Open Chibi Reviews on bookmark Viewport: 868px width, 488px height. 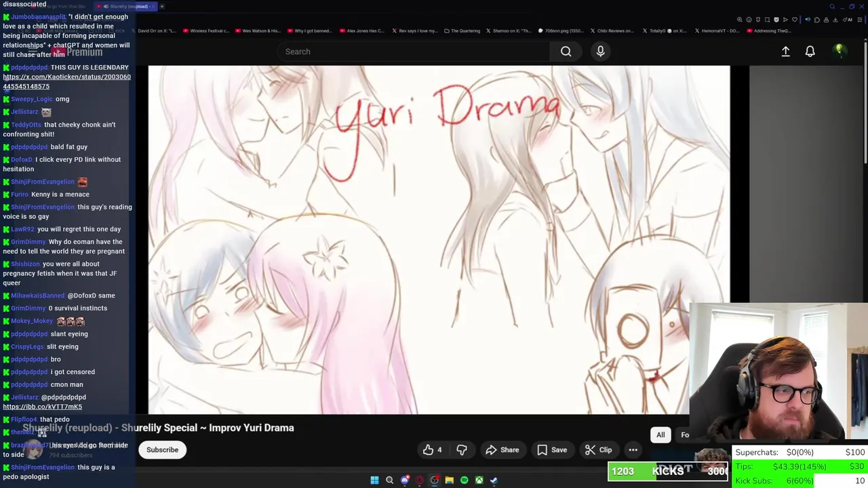tap(612, 30)
